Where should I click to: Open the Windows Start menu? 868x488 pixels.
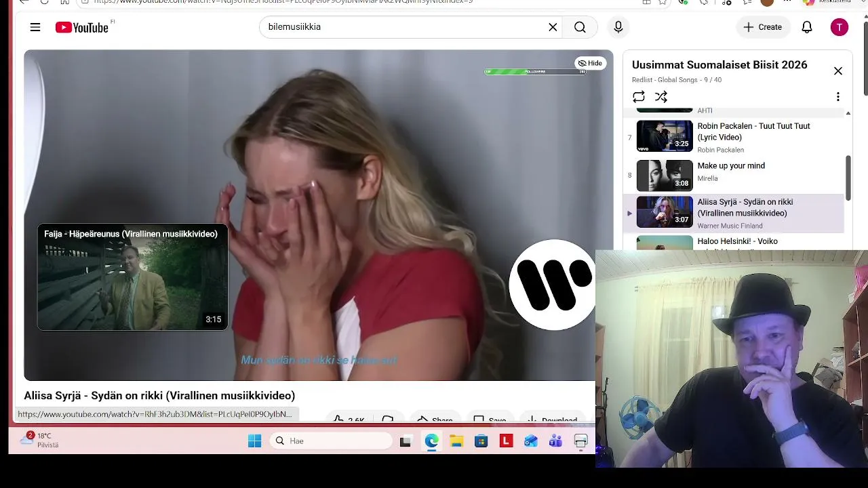point(255,441)
